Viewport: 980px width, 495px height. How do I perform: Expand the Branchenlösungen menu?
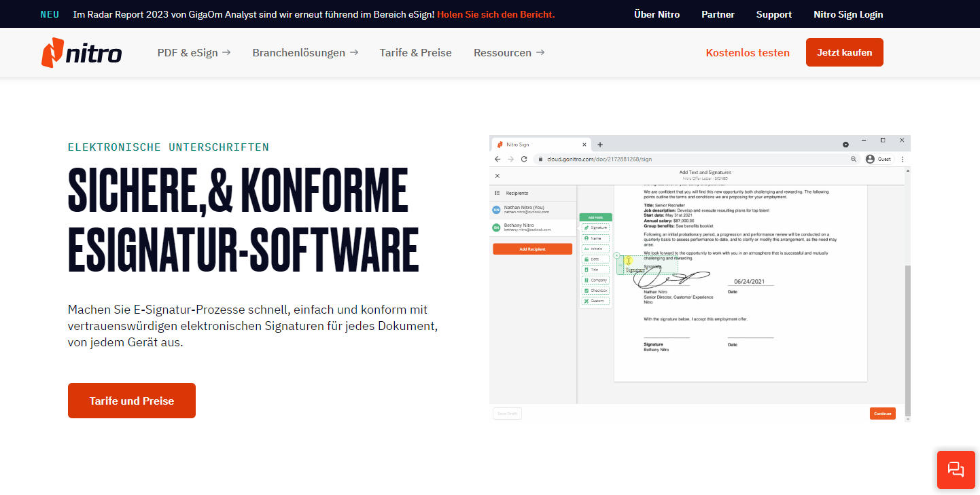pyautogui.click(x=305, y=52)
